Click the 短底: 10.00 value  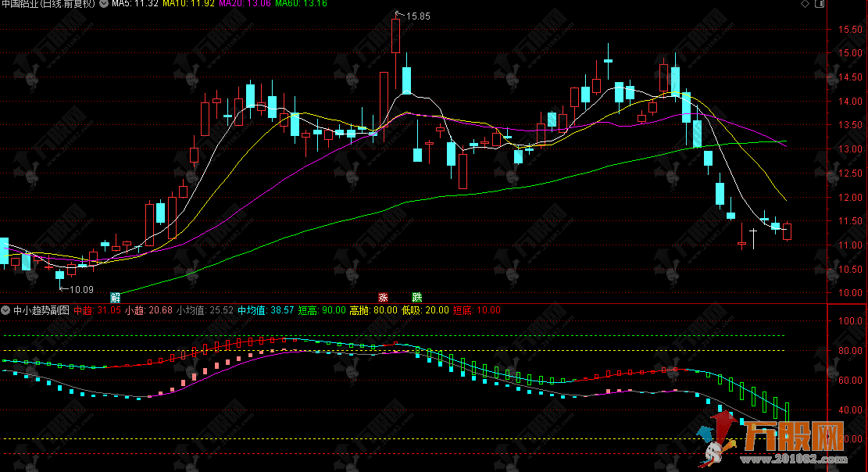click(477, 310)
